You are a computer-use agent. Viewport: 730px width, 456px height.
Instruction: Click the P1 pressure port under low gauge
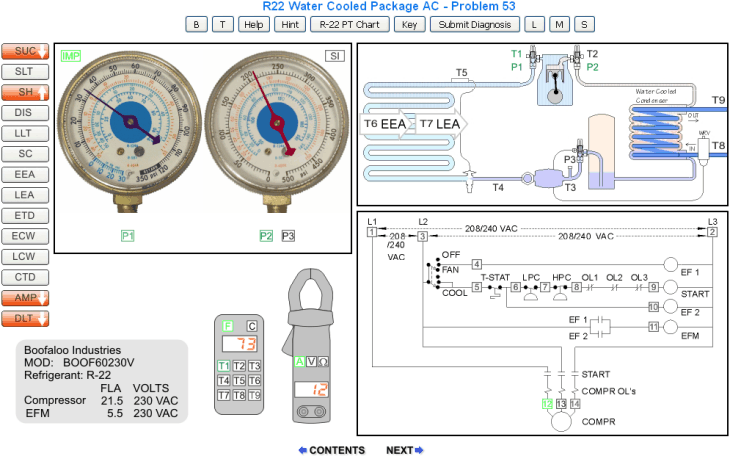click(x=128, y=236)
